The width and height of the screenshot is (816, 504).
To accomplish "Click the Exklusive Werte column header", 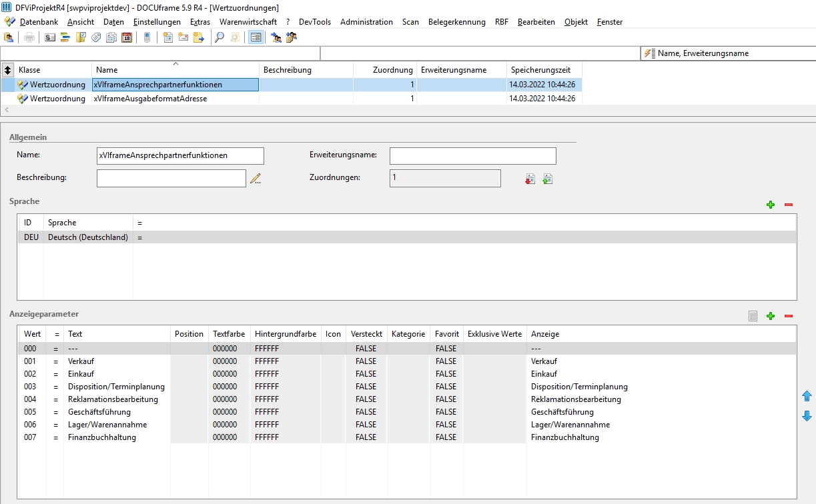I will (x=495, y=334).
